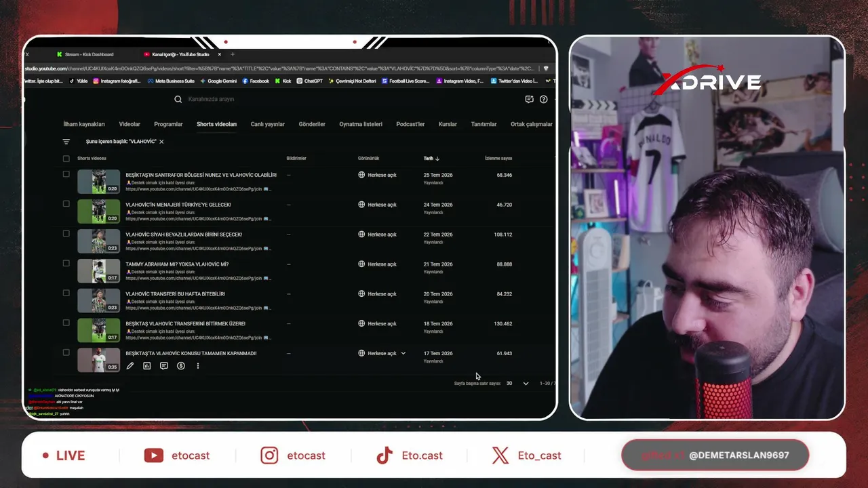The image size is (868, 488).
Task: Select the checkbox for VLAHOVİC'İN MENAJERİ short
Action: 66,204
